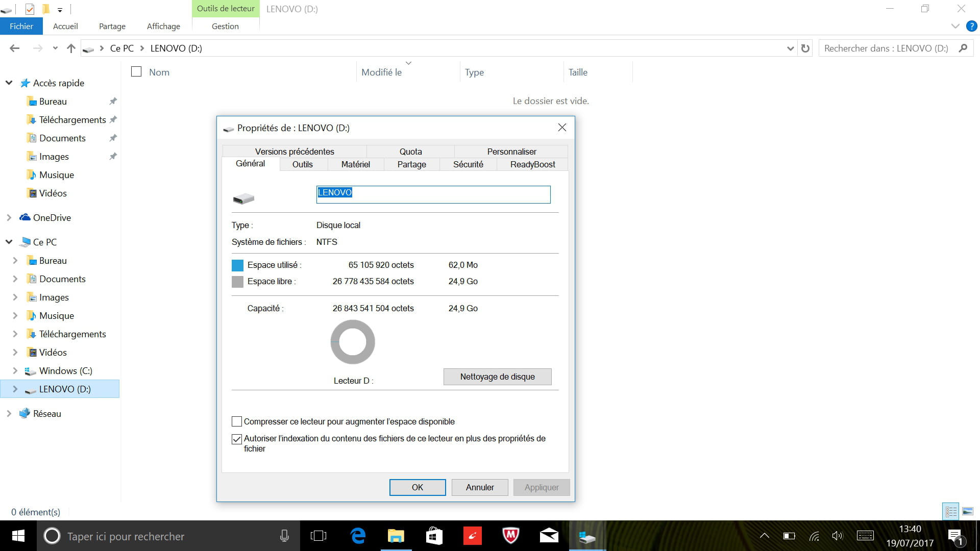The height and width of the screenshot is (551, 980).
Task: Switch to the Quota tab
Action: coord(410,152)
